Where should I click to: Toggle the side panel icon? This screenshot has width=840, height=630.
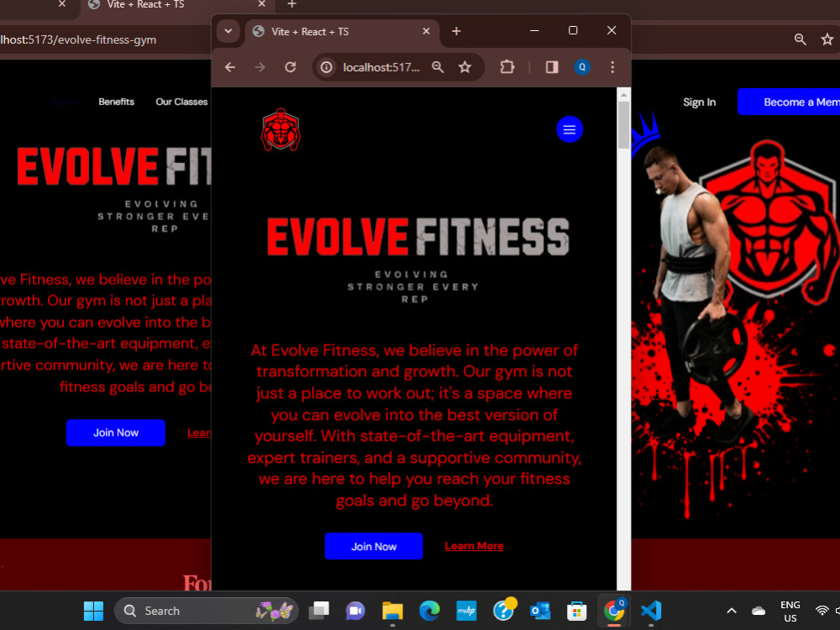click(x=552, y=67)
